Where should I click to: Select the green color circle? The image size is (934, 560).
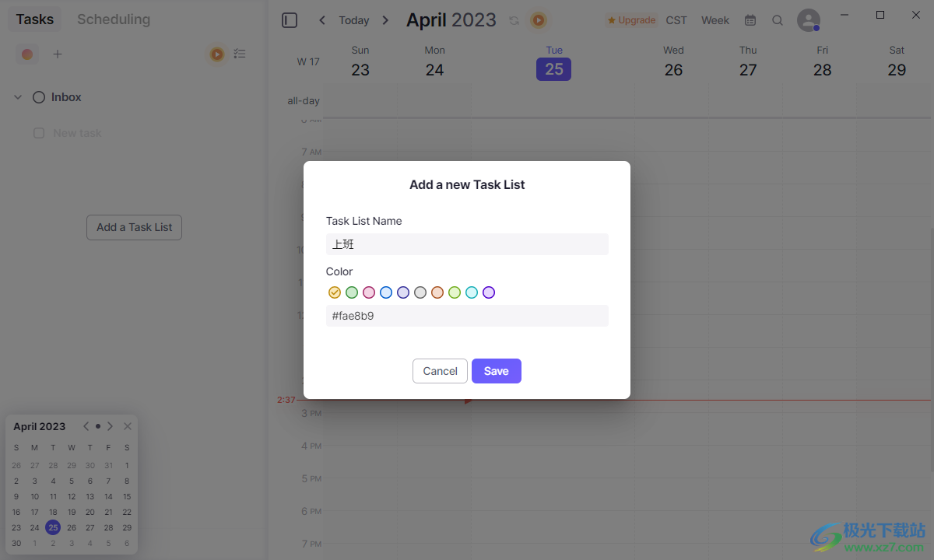coord(352,292)
